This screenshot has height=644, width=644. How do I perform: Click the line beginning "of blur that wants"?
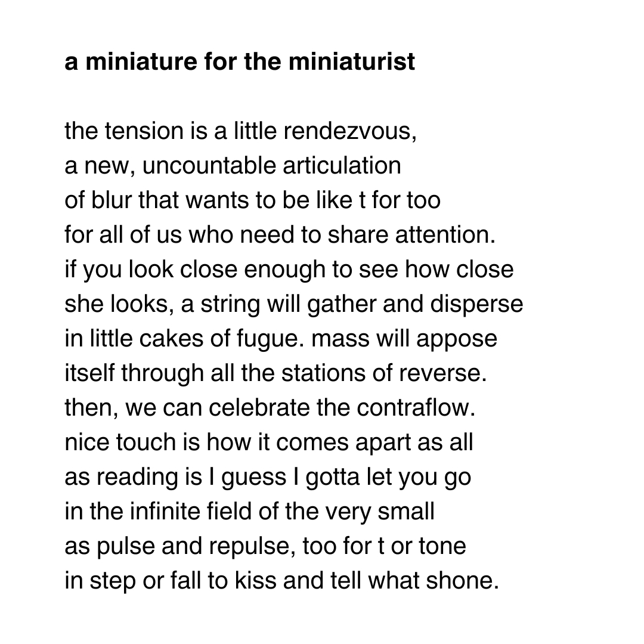click(252, 200)
